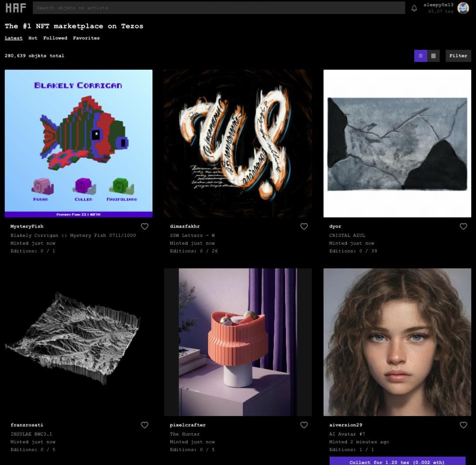
Task: Focus the search objkts or artists field
Action: pos(219,8)
